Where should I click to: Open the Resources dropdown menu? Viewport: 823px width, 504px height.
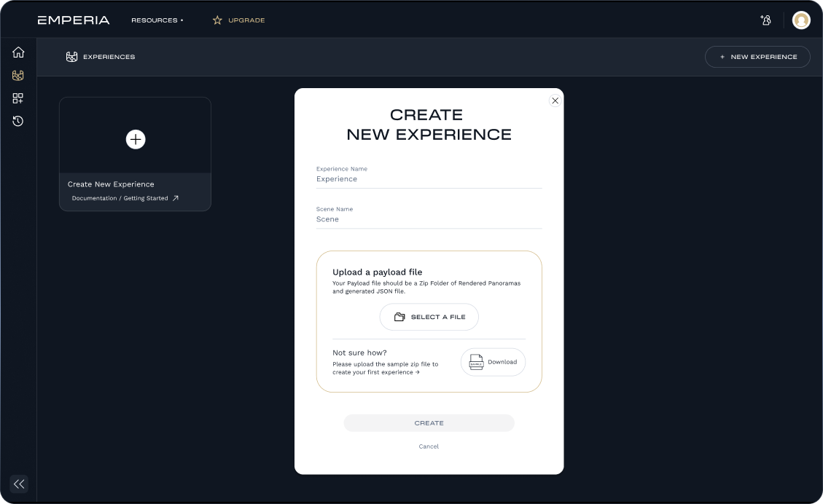click(157, 20)
